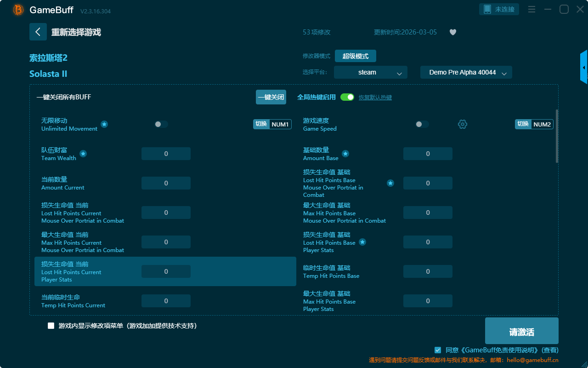Screen dimensions: 588x368
Task: Click the star next to Unlimited Movement
Action: coord(104,124)
